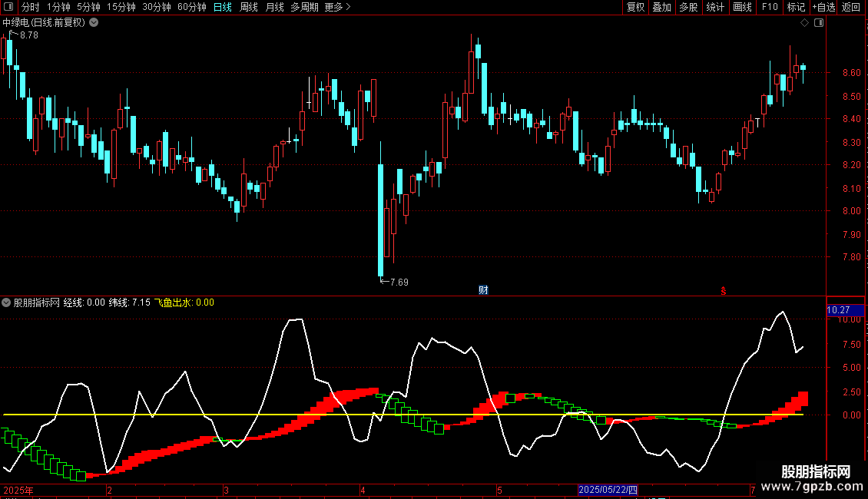The image size is (868, 499).
Task: Click the 7.80 price axis label
Action: pyautogui.click(x=851, y=257)
